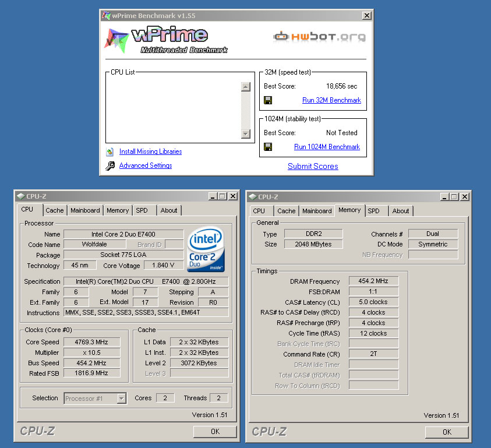
Task: Close the wPrime Benchmark window
Action: tap(367, 15)
